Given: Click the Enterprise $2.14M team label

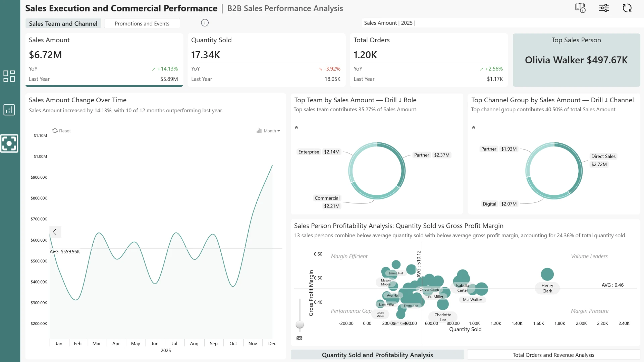Looking at the screenshot, I should point(319,152).
